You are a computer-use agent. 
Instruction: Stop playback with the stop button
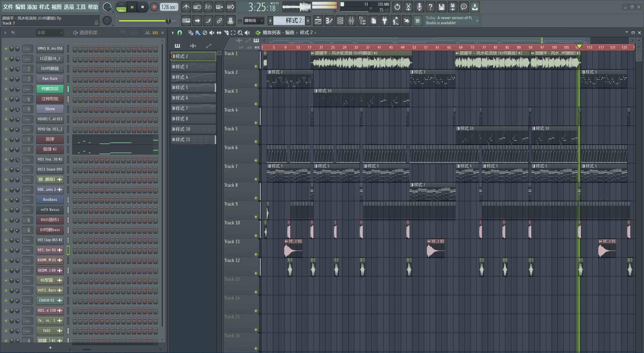tap(143, 7)
